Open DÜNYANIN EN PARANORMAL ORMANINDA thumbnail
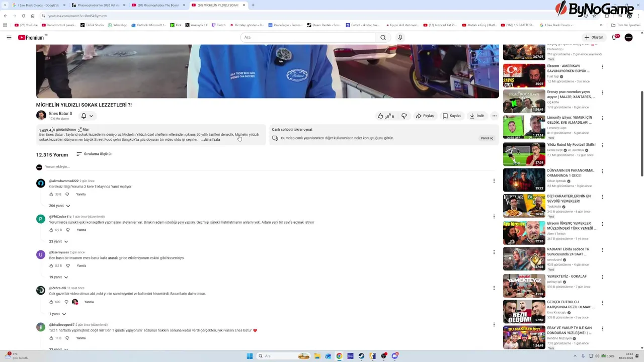This screenshot has height=362, width=644. [x=524, y=179]
